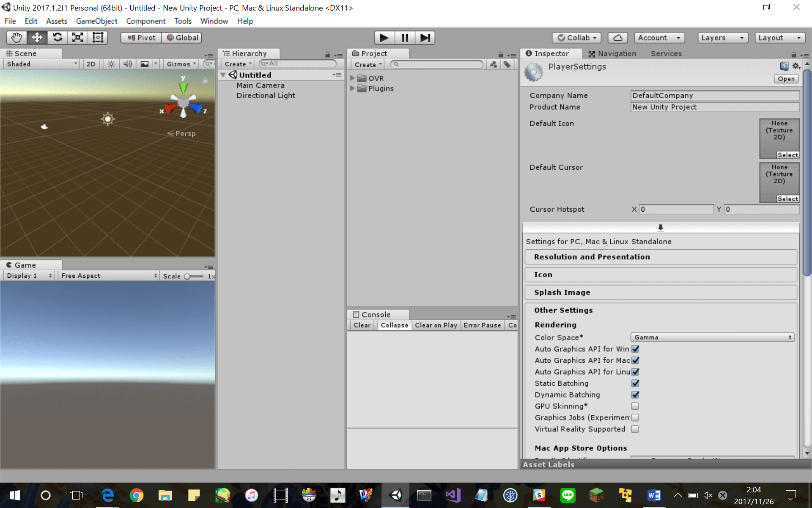812x508 pixels.
Task: Open the GameObject menu
Action: 96,21
